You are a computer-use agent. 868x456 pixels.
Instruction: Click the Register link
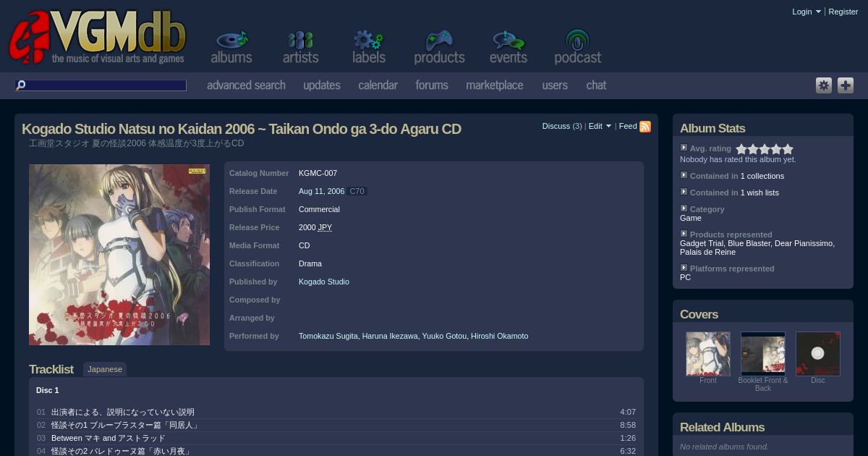coord(843,12)
